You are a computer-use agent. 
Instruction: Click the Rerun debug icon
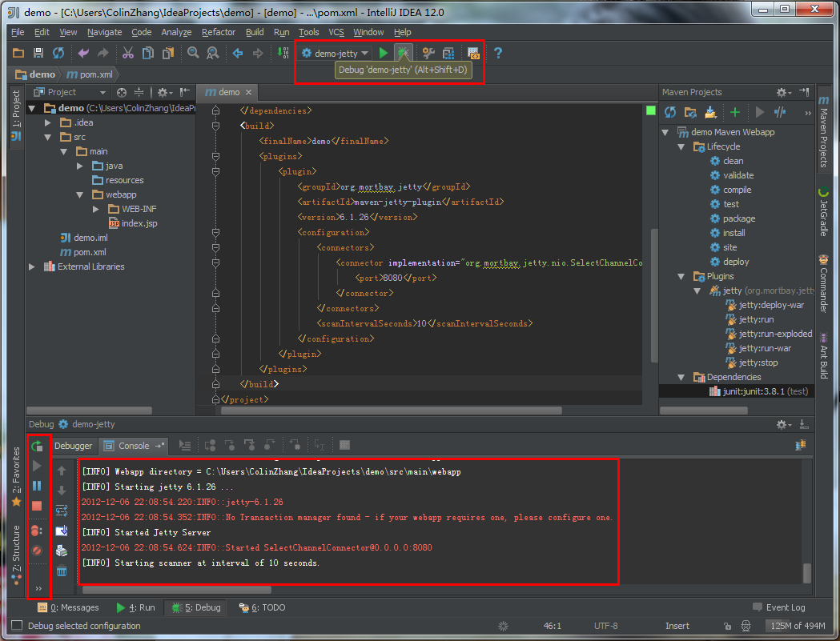pyautogui.click(x=36, y=446)
